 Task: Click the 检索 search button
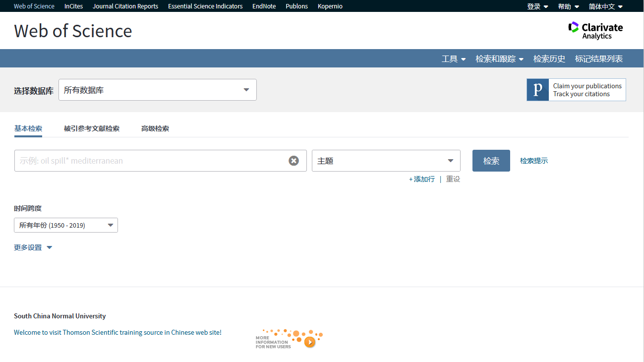tap(491, 161)
